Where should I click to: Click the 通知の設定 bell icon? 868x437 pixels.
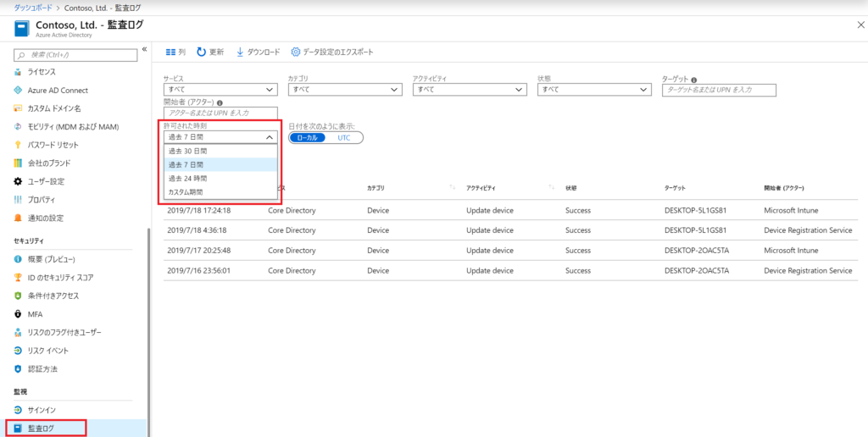click(x=18, y=218)
